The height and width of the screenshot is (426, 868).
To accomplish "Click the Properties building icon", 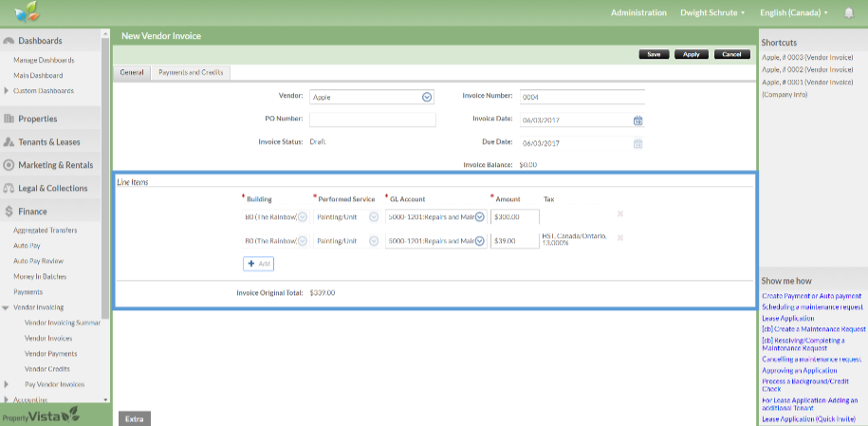I will [9, 119].
